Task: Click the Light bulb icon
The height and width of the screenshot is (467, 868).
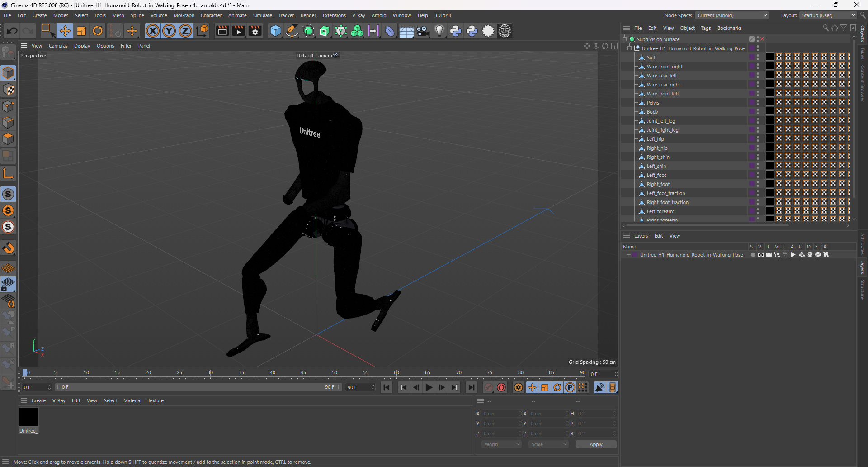Action: click(x=439, y=31)
